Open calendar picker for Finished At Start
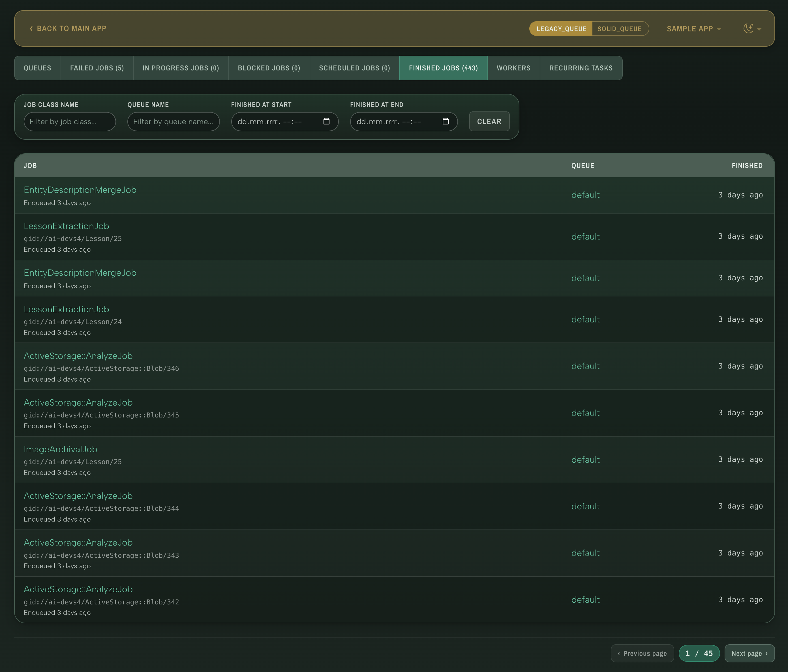 (x=326, y=122)
